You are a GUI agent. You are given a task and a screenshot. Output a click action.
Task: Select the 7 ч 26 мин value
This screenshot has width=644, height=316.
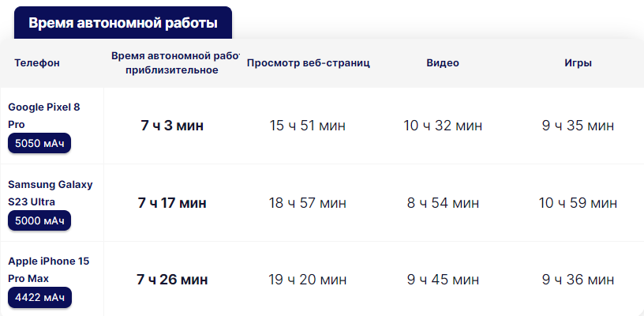coord(172,280)
